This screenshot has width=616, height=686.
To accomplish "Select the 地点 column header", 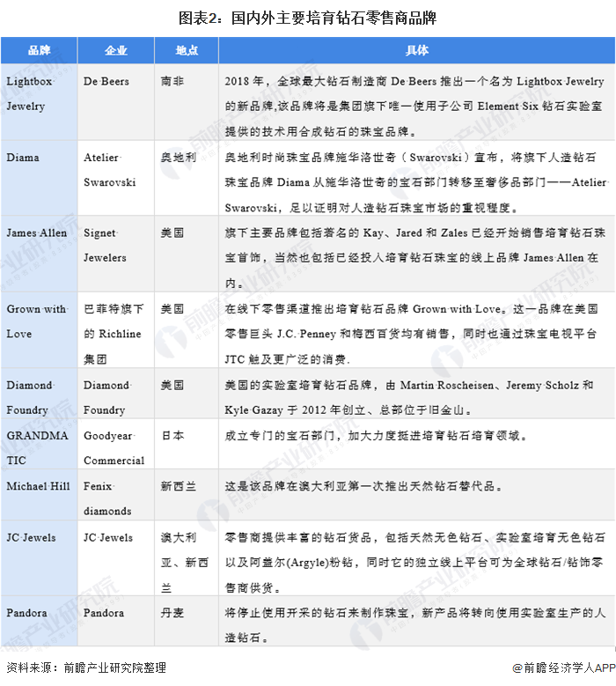I will [x=187, y=51].
